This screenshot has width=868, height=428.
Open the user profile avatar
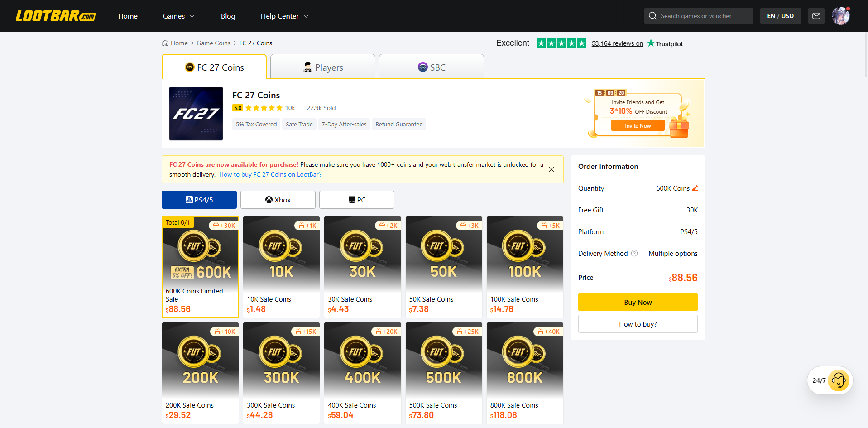point(841,16)
